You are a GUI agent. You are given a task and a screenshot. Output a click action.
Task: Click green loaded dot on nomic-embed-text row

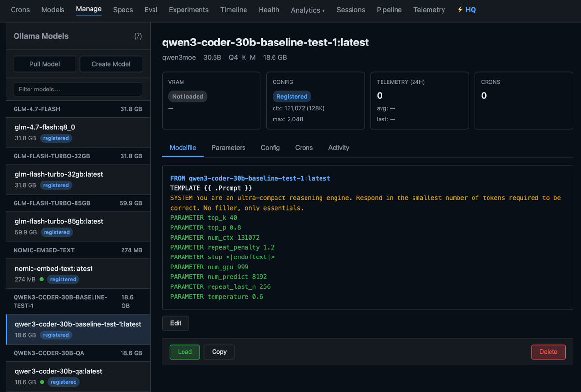pyautogui.click(x=42, y=279)
